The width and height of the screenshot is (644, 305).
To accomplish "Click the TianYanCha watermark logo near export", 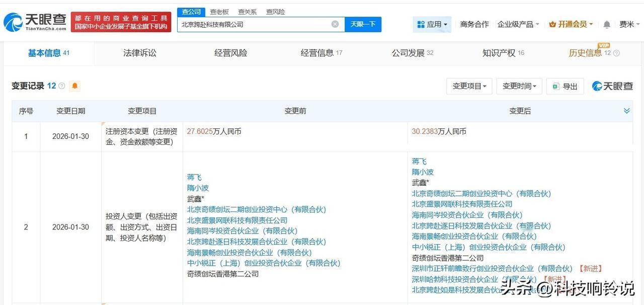I will coord(612,86).
